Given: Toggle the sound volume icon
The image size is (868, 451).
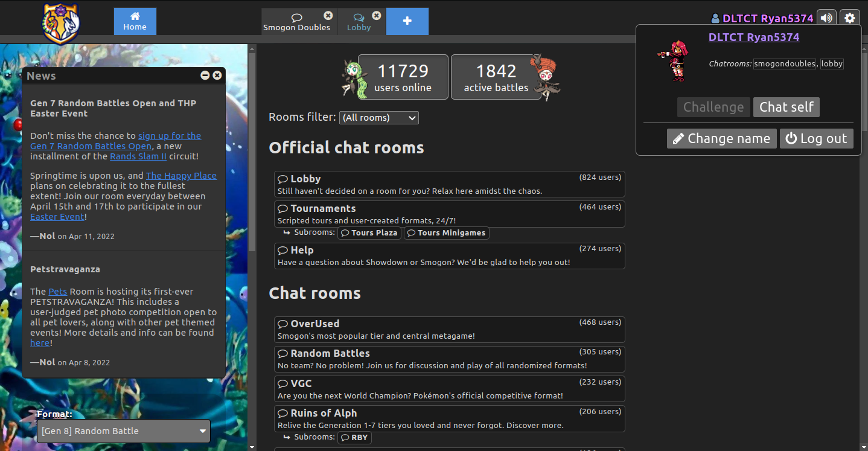Looking at the screenshot, I should (x=826, y=18).
